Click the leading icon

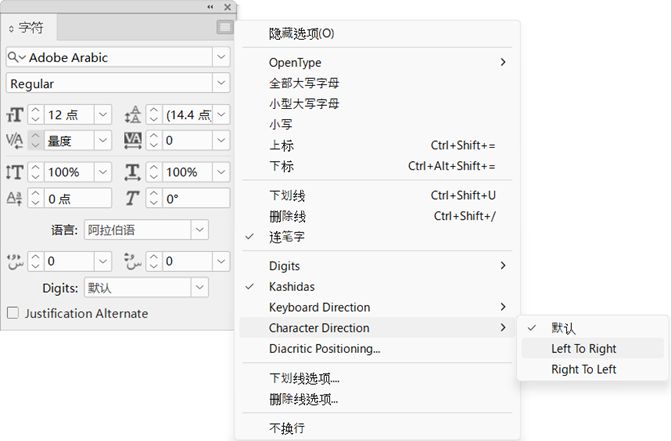[133, 115]
